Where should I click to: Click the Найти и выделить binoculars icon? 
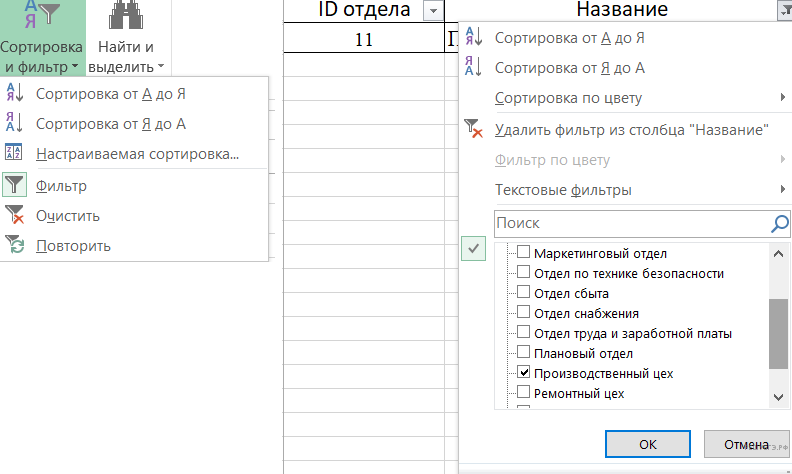click(126, 18)
